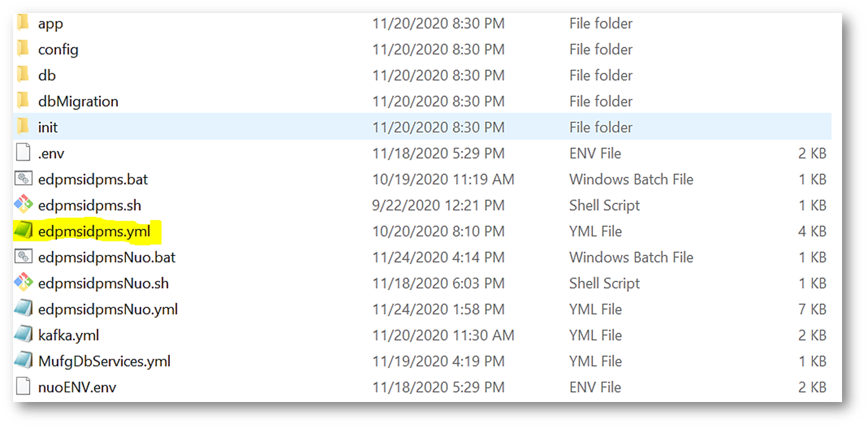Select the edpmsidpms.sh shell script icon

[23, 205]
